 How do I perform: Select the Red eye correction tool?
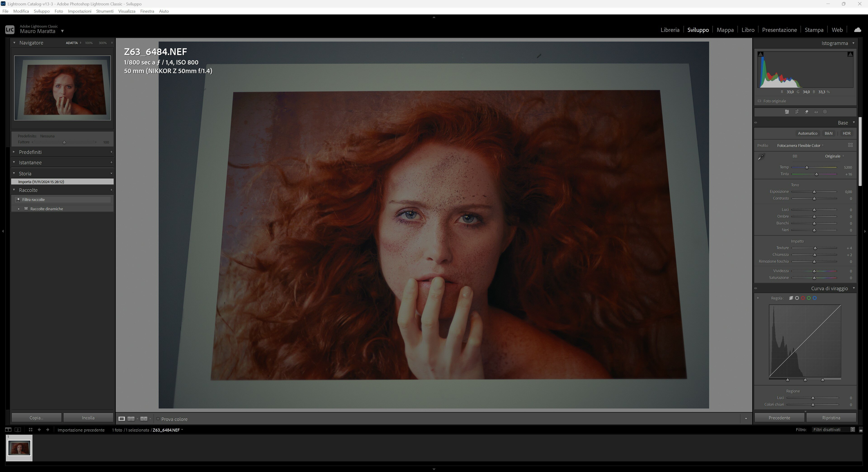coord(816,112)
